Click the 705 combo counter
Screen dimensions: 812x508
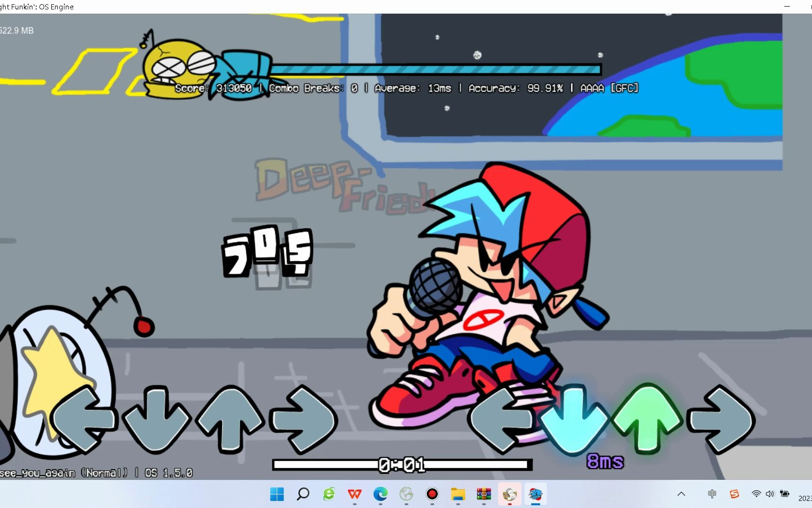coord(267,252)
